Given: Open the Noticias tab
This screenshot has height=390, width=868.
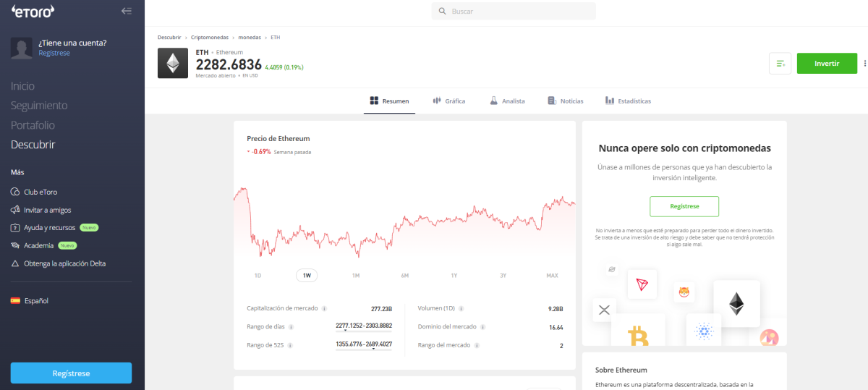Looking at the screenshot, I should [x=566, y=101].
